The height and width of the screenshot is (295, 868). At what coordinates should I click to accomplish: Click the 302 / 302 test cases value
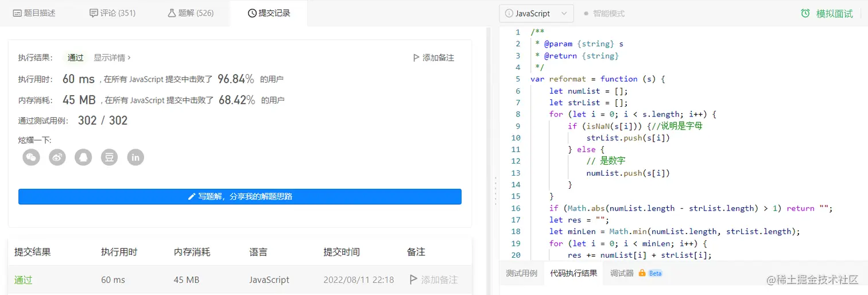point(103,121)
